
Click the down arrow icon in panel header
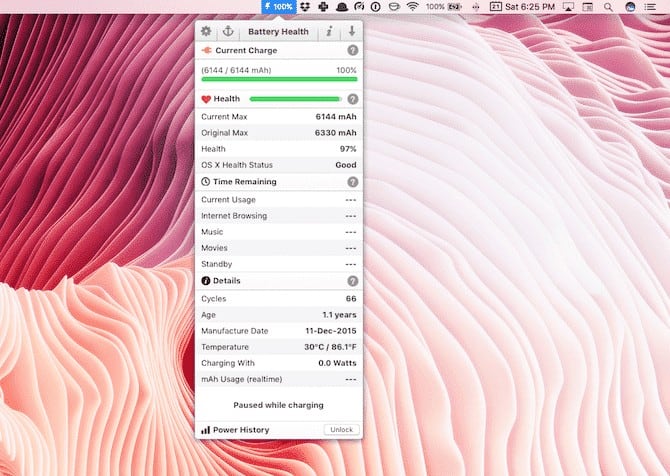click(x=351, y=32)
